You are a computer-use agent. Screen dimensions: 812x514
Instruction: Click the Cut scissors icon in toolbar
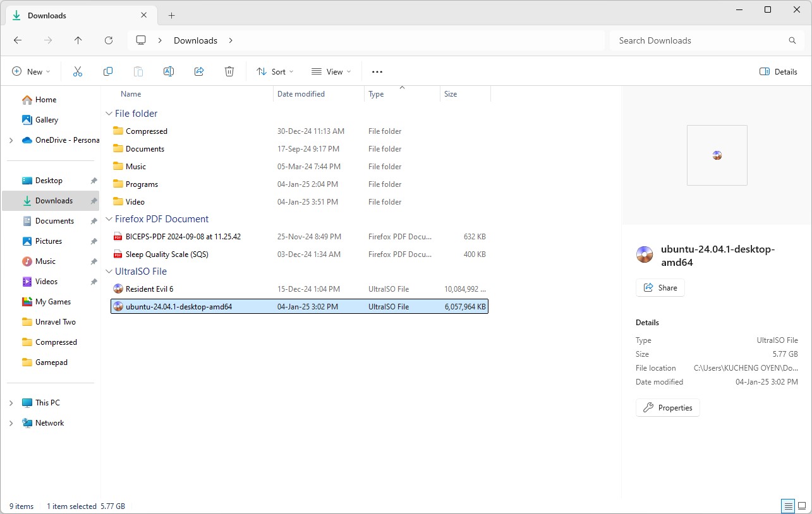pyautogui.click(x=78, y=72)
